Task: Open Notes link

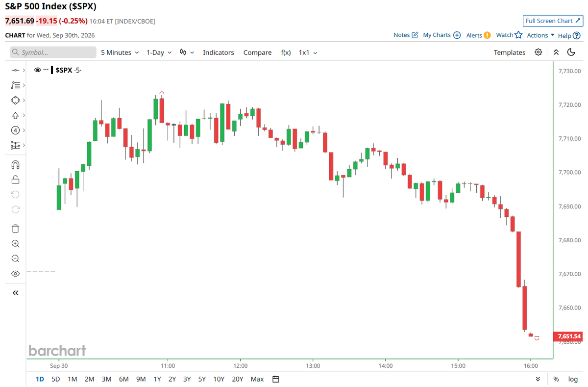Action: click(x=406, y=35)
